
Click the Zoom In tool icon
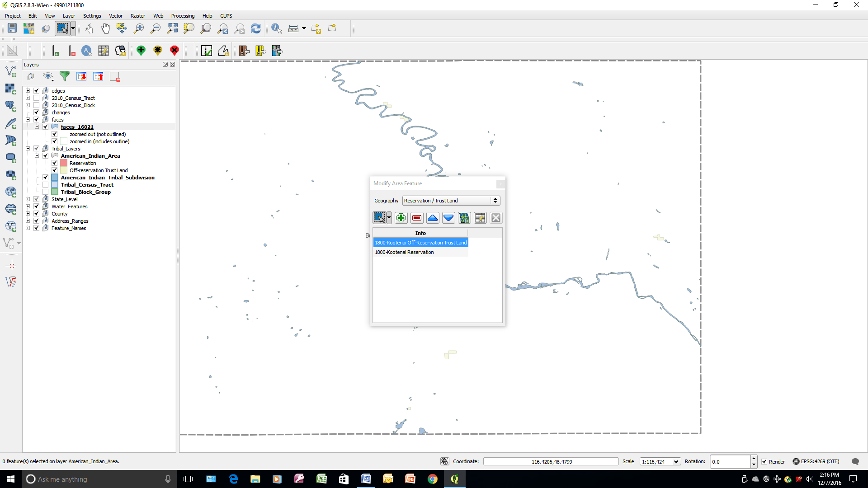click(138, 28)
